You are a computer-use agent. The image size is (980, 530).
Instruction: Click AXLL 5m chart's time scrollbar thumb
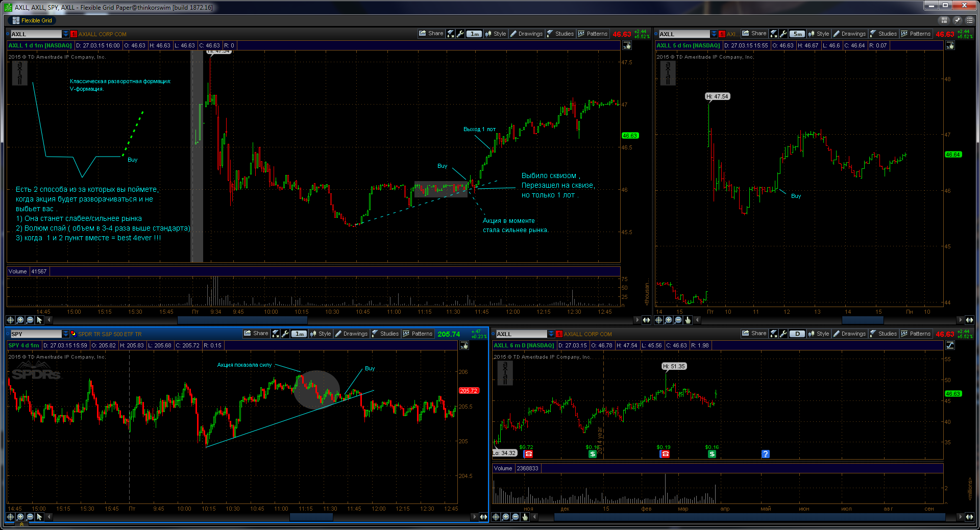[863, 320]
